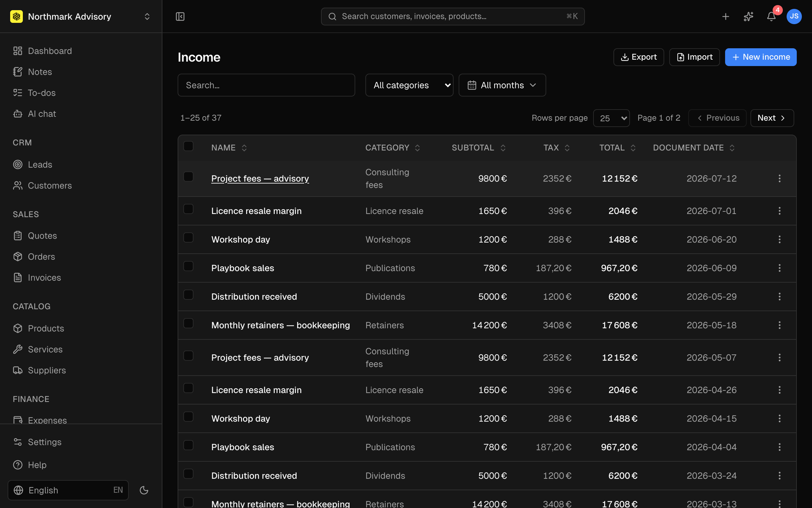Sort by Tax column arrows
812x508 pixels.
point(567,148)
